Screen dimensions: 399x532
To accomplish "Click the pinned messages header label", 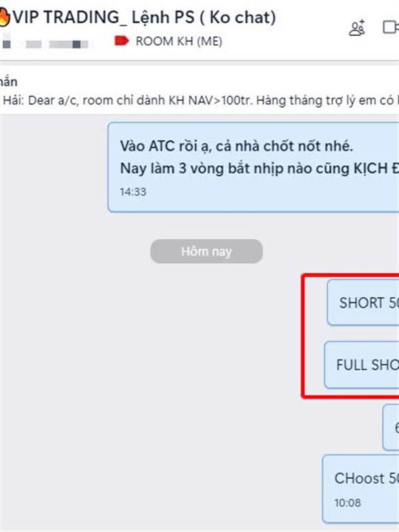I will pyautogui.click(x=9, y=82).
